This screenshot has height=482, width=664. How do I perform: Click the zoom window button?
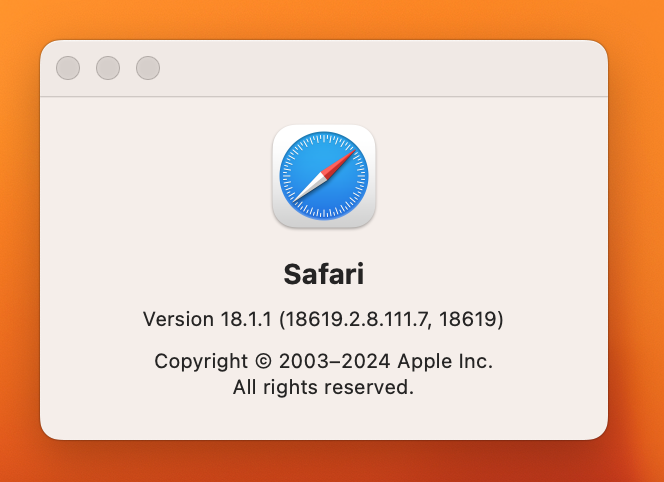[148, 68]
